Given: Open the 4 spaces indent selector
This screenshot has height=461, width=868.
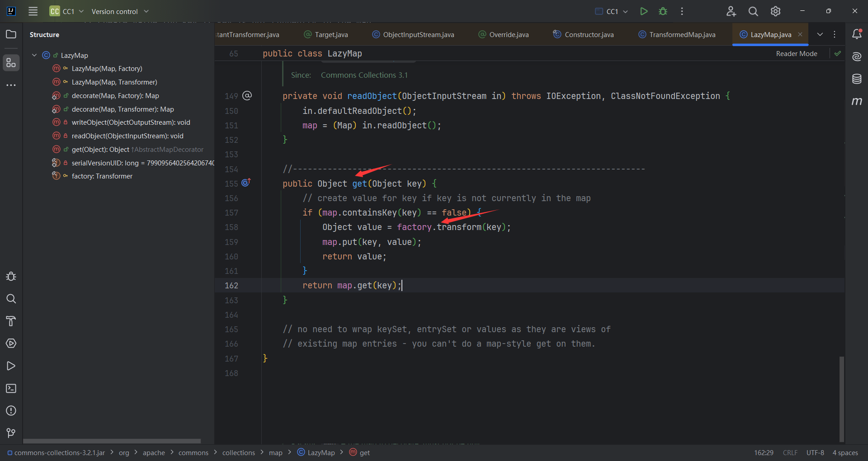Looking at the screenshot, I should (845, 452).
